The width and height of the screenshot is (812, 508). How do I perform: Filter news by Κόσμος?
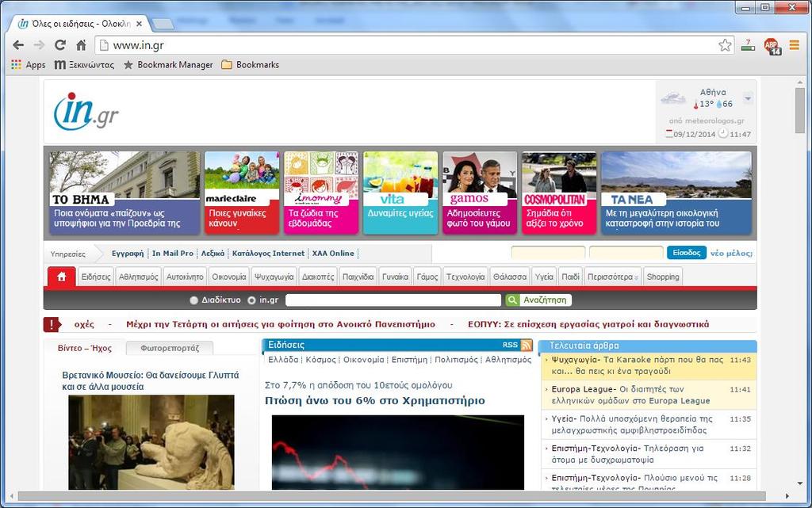coord(320,360)
